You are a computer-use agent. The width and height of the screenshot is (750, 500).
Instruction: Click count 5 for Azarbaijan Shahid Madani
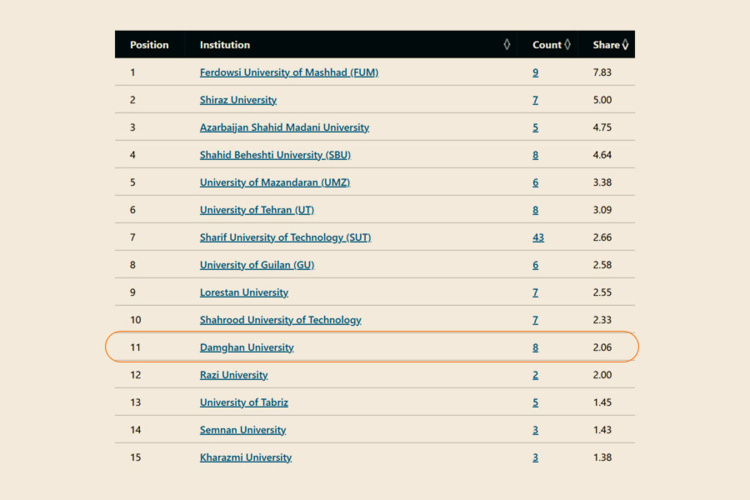click(535, 127)
